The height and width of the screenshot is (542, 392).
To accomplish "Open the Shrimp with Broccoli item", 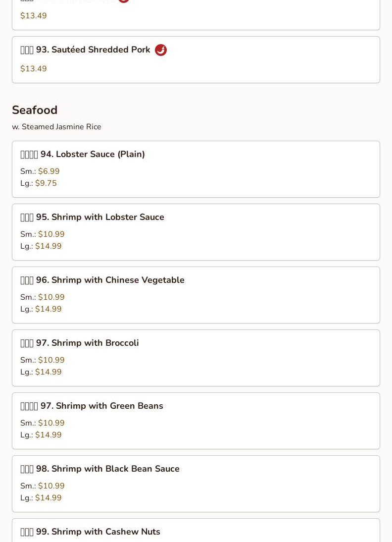I will click(x=95, y=343).
